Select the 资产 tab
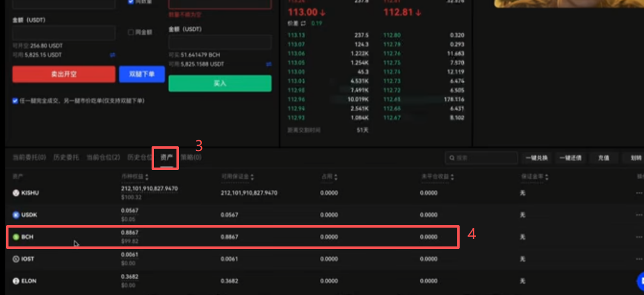 tap(166, 157)
